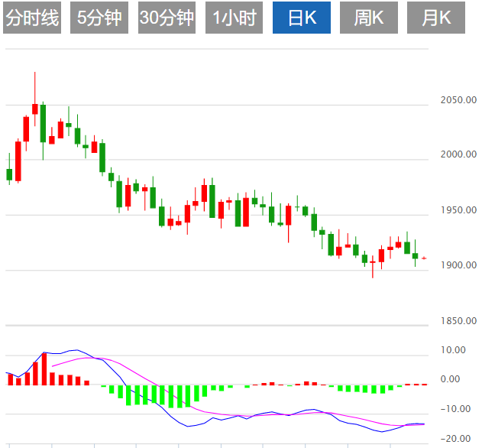Click the -20.00 MACD axis label
This screenshot has height=448, width=482.
pyautogui.click(x=455, y=439)
